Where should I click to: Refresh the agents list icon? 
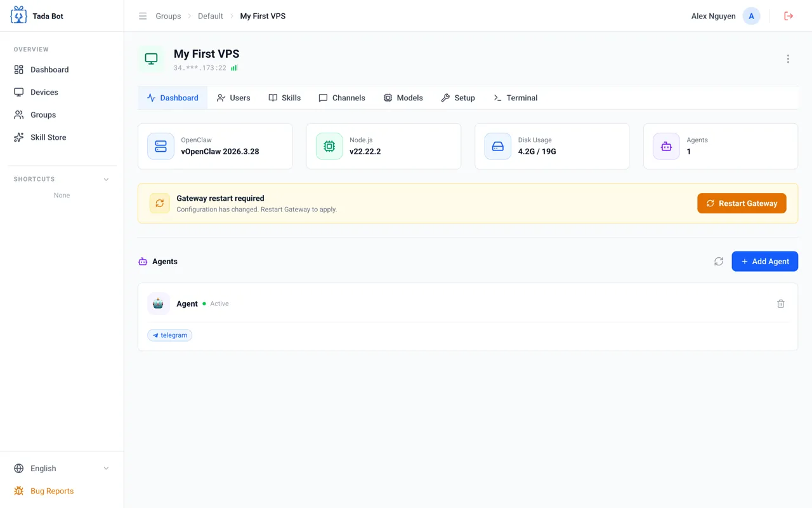pos(719,262)
